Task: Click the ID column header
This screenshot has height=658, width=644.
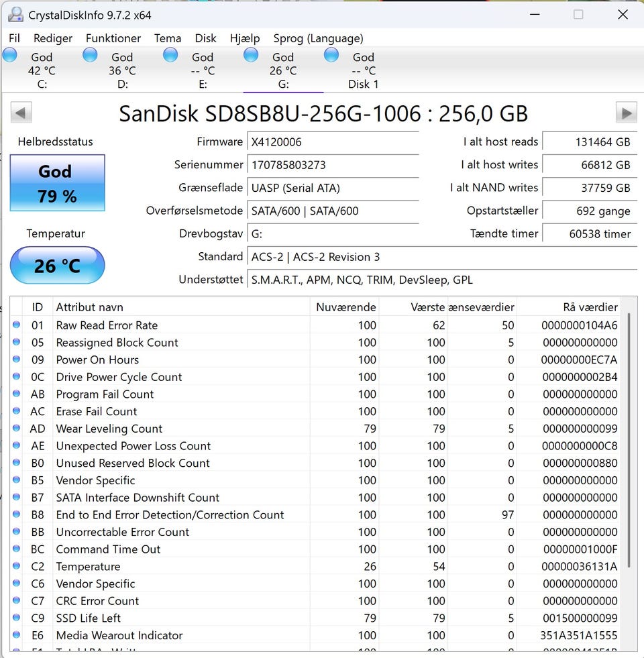Action: (x=38, y=307)
